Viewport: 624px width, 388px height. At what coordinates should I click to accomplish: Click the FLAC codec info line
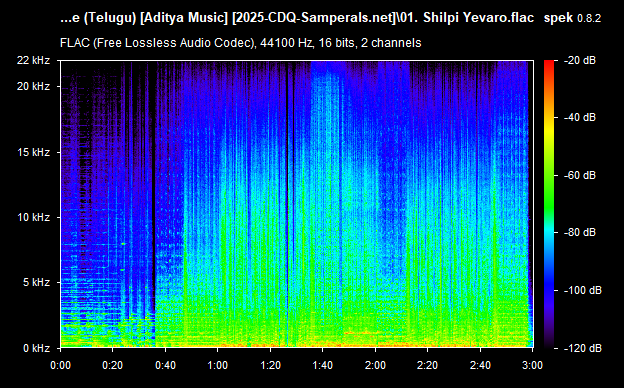(240, 43)
